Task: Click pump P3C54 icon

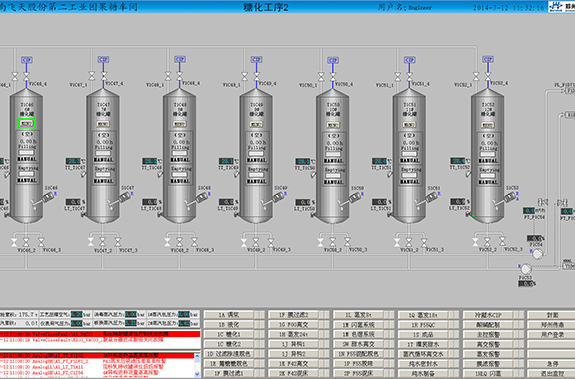Action: pyautogui.click(x=537, y=254)
